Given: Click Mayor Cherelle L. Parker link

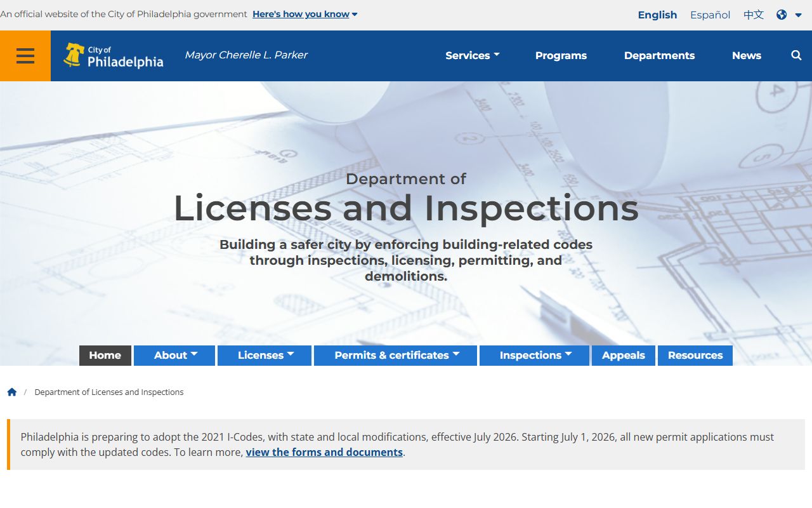Looking at the screenshot, I should click(246, 55).
